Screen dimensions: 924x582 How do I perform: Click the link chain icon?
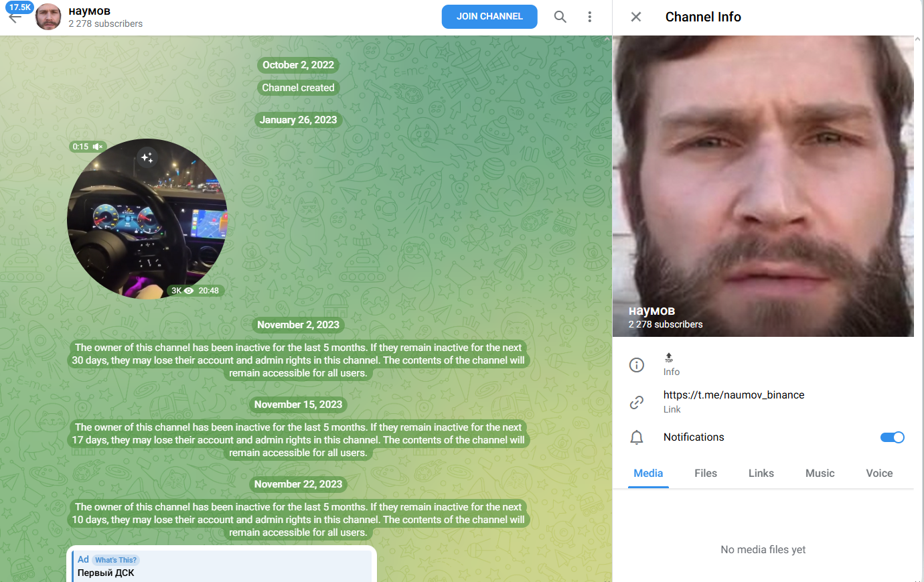click(x=637, y=402)
